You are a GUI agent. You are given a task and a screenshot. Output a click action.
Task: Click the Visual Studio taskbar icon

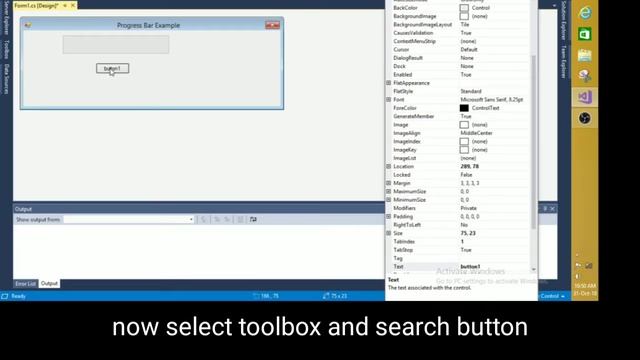585,97
